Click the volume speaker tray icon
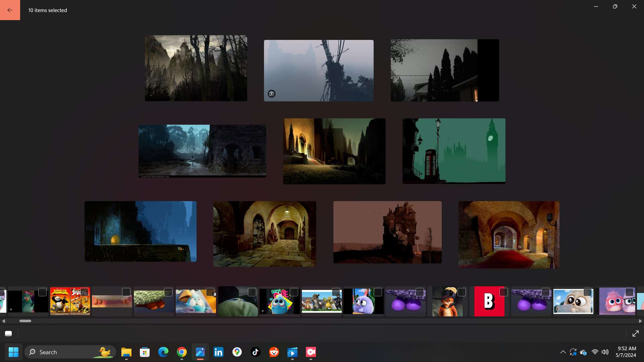 [x=605, y=352]
